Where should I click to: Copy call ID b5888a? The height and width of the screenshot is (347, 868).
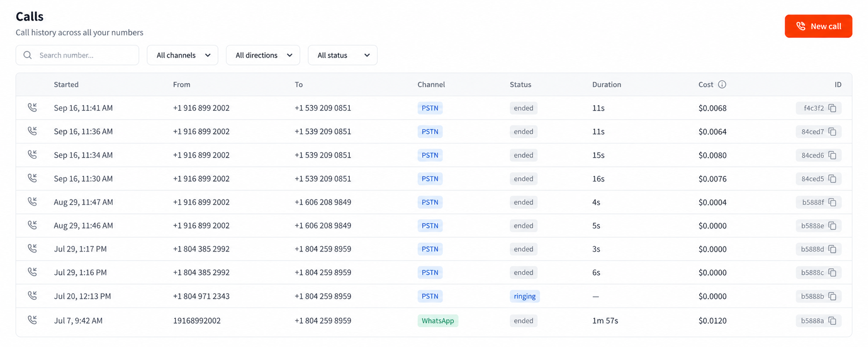pos(832,321)
